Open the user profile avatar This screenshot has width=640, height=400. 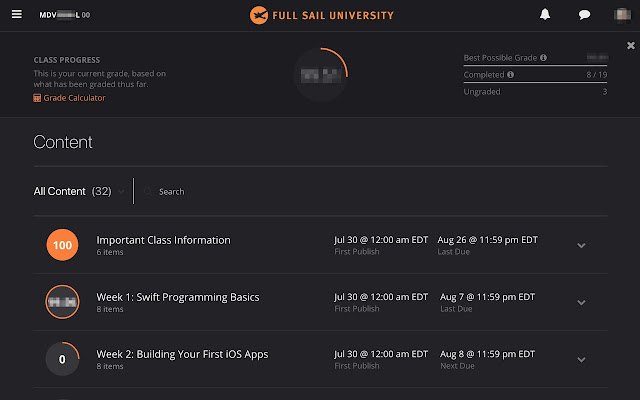[622, 15]
